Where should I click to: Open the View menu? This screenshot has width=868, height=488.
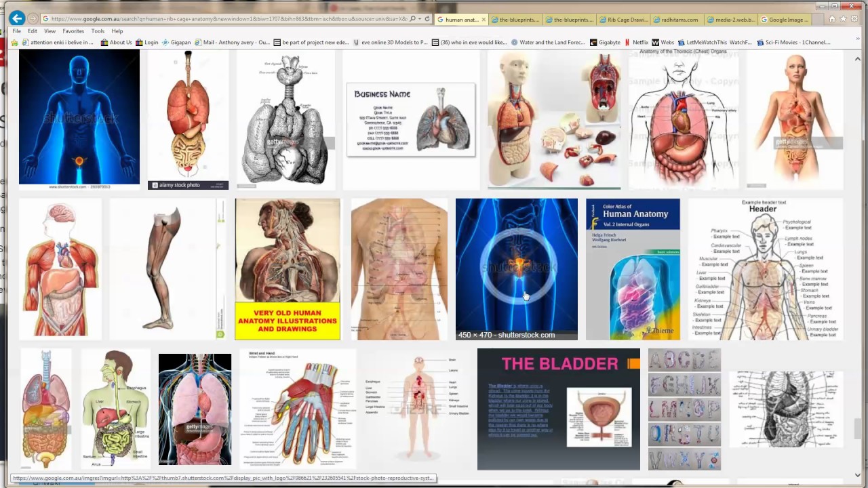[x=50, y=31]
